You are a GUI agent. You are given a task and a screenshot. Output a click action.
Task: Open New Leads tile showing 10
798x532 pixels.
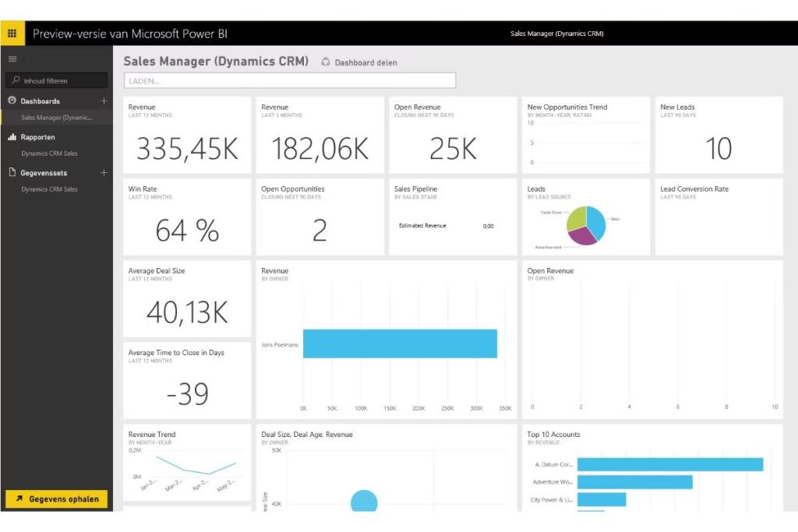[x=719, y=135]
